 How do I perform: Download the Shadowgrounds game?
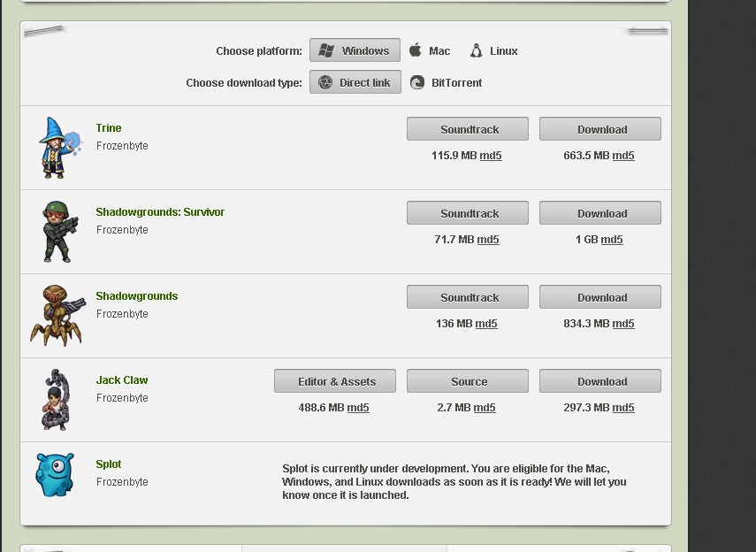(600, 296)
